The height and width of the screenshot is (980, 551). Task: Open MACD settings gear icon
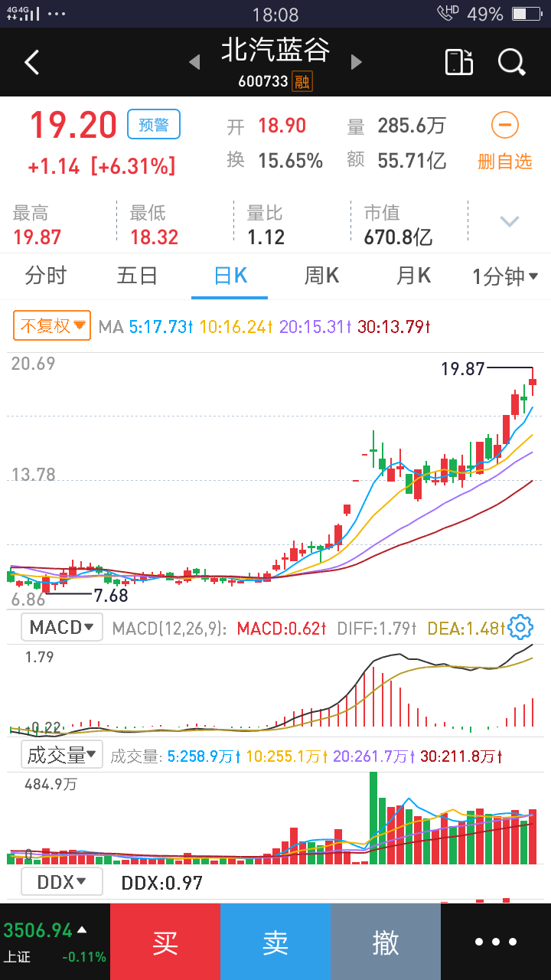tap(520, 628)
